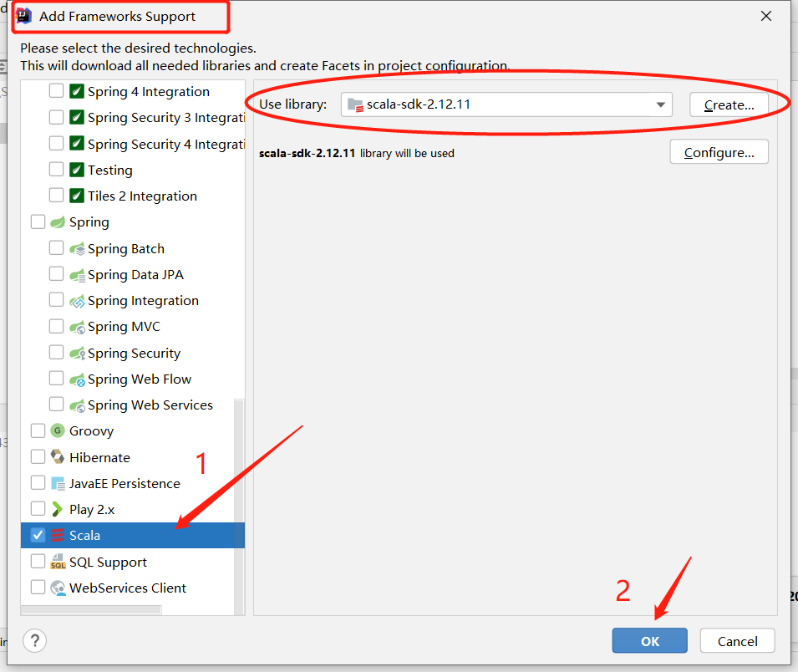This screenshot has width=798, height=672.
Task: Click the Hibernate icon
Action: point(58,457)
